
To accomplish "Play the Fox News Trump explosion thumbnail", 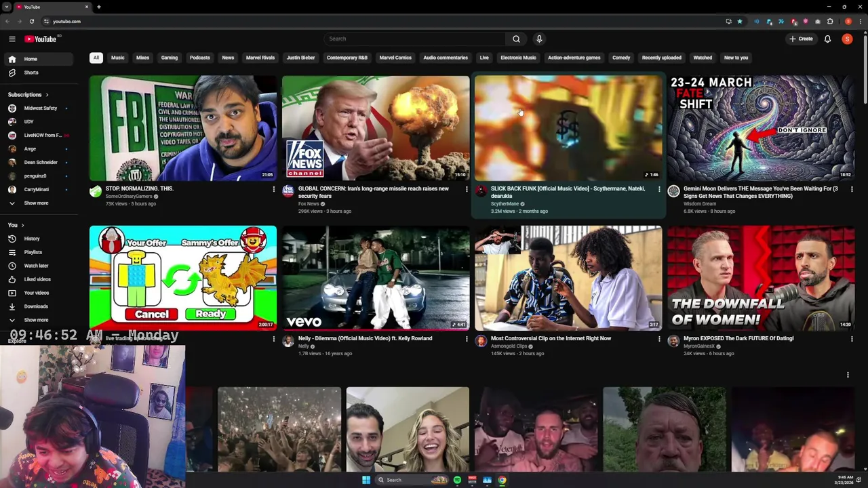I will (376, 128).
